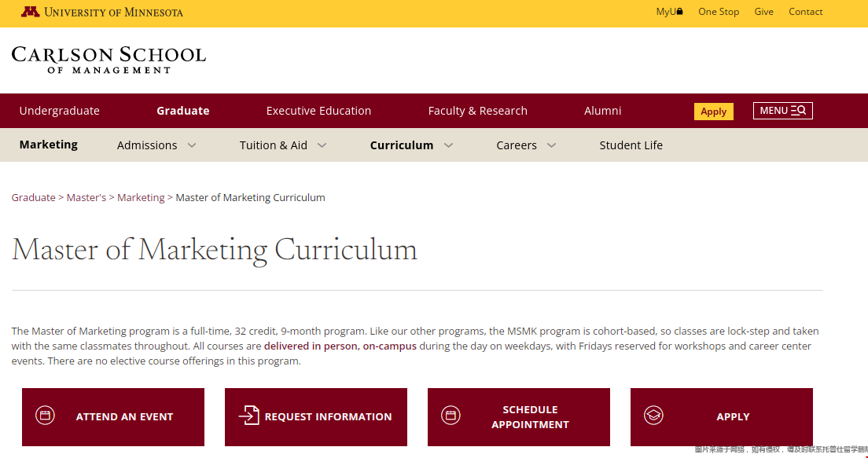868x458 pixels.
Task: Open the Careers menu item
Action: pos(517,145)
